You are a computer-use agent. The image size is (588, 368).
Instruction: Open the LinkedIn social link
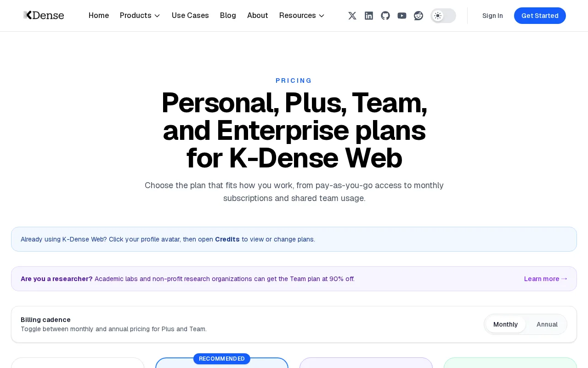pyautogui.click(x=369, y=16)
